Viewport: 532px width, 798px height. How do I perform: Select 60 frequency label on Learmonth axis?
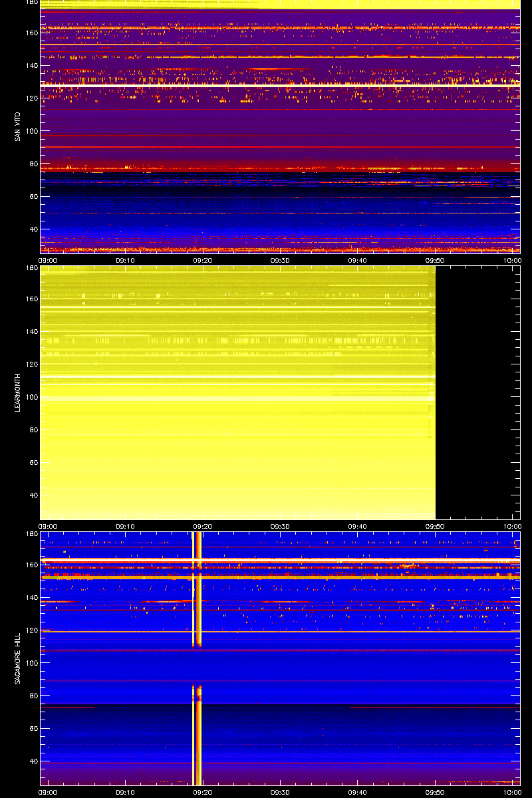coord(33,462)
